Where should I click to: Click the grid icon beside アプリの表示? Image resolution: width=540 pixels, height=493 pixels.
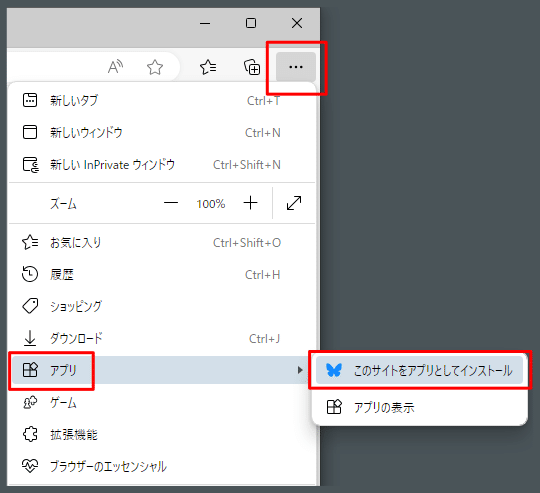(x=334, y=407)
